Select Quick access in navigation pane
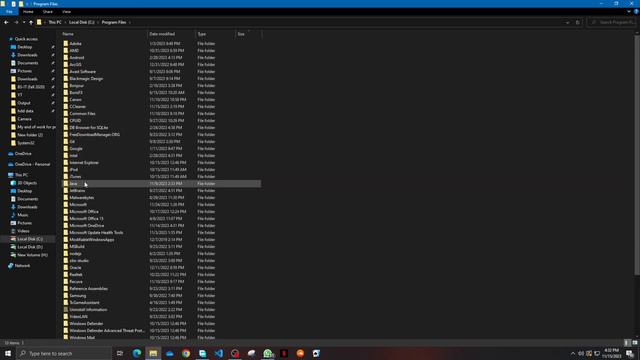The image size is (640, 360). tap(26, 39)
